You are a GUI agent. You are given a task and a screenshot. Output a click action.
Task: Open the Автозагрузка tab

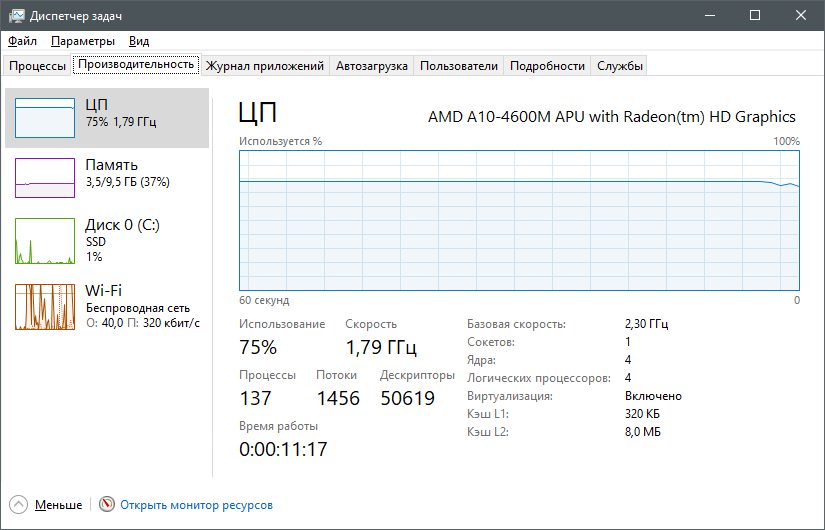[x=371, y=66]
